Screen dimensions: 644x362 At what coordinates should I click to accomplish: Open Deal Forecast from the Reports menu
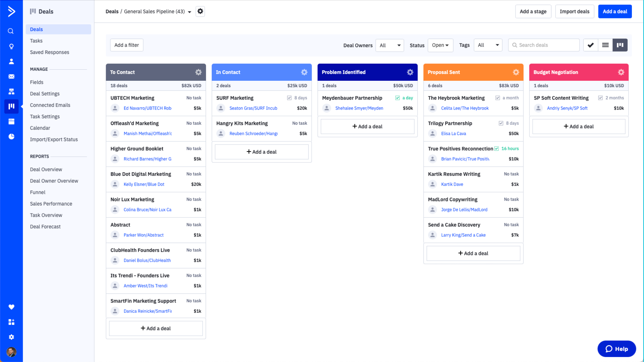tap(45, 226)
